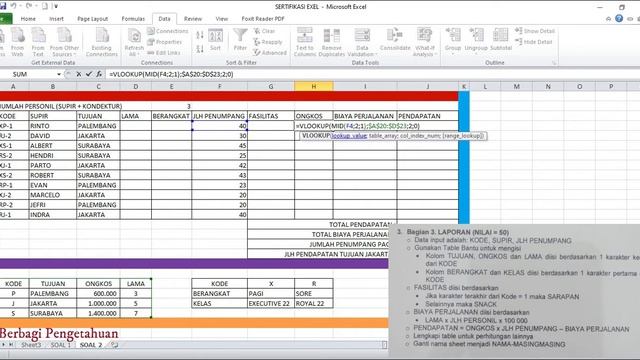Click the From Web data icon
640x360 pixels.
(17, 42)
